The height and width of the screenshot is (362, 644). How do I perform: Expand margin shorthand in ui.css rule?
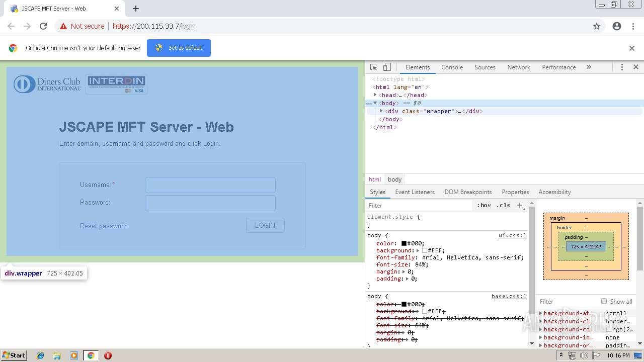point(404,271)
